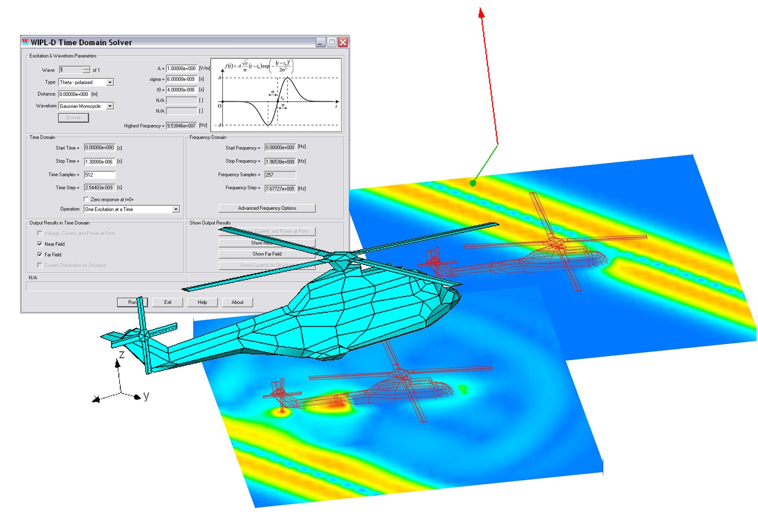Click the Exit button

[168, 302]
